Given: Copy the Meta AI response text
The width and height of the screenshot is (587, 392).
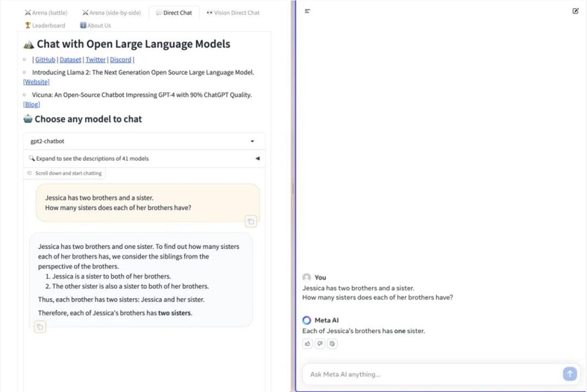Looking at the screenshot, I should [x=332, y=344].
